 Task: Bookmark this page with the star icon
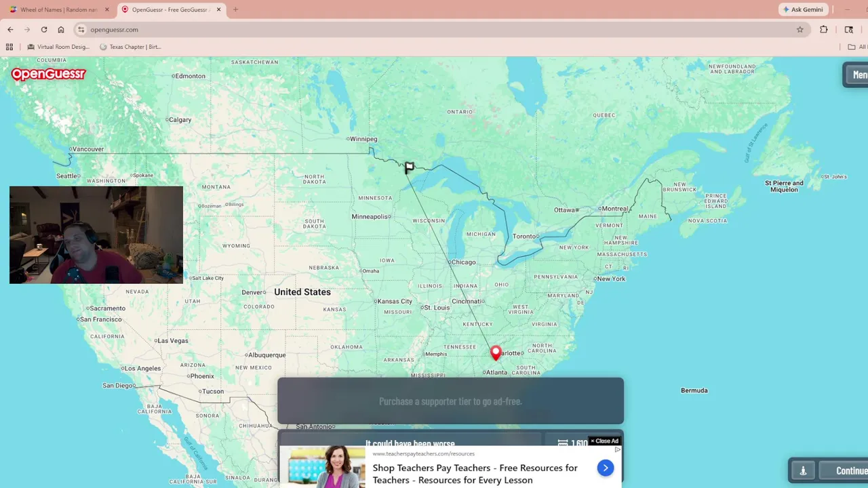point(800,30)
